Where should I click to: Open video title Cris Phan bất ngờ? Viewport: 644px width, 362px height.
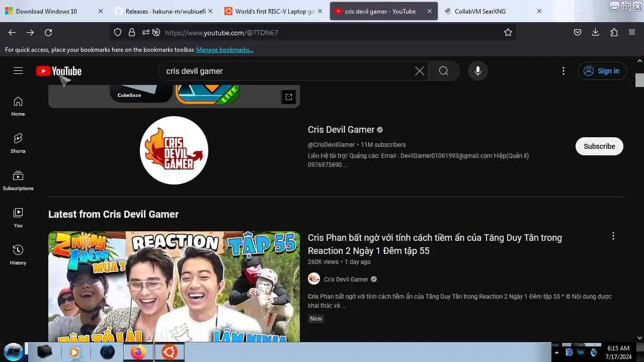pos(435,244)
